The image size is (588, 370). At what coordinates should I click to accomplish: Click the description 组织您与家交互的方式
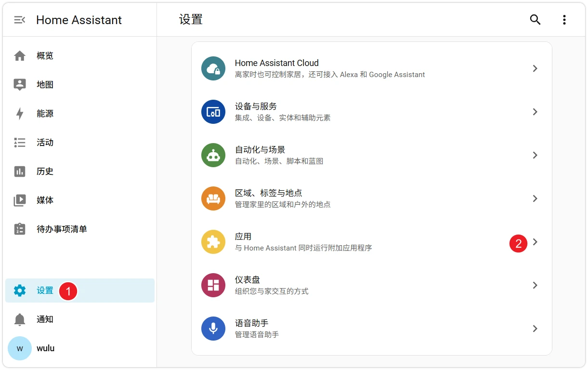coord(272,291)
